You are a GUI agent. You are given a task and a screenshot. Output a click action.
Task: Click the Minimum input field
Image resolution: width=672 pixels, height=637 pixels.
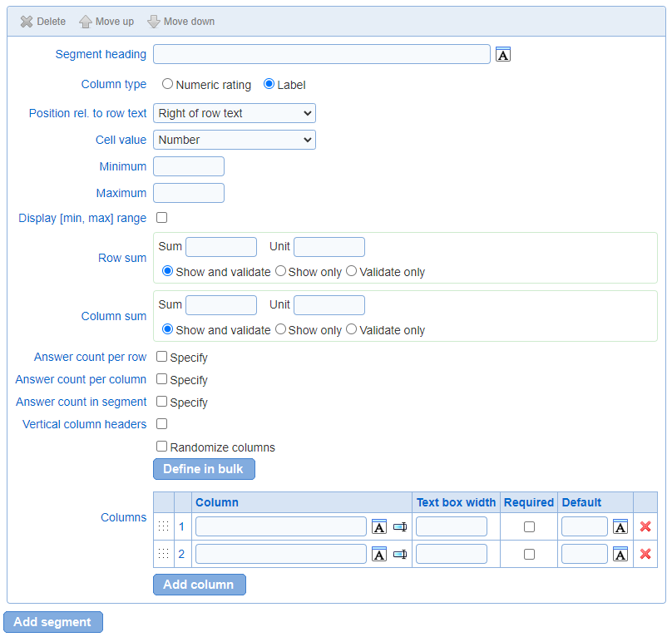click(x=189, y=166)
